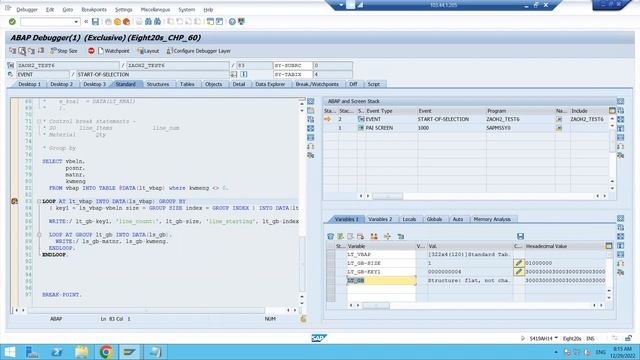
Task: Click the green Enter checkmark icon
Action: click(12, 22)
